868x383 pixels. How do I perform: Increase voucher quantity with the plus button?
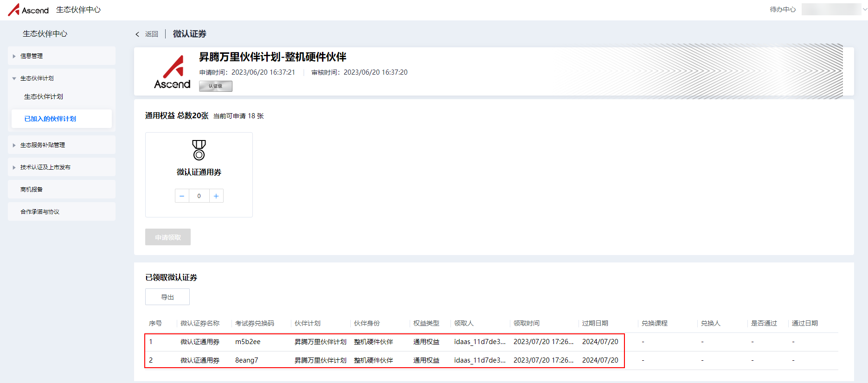tap(216, 196)
